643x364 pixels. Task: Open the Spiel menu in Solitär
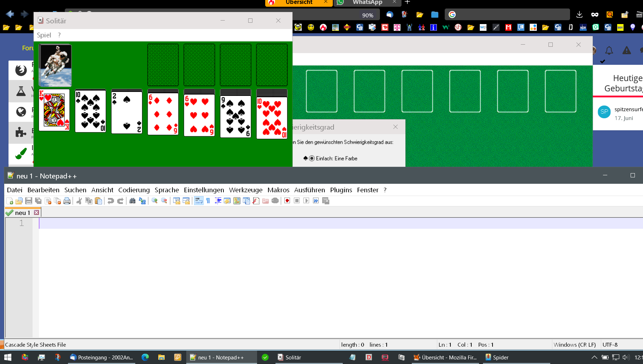44,35
